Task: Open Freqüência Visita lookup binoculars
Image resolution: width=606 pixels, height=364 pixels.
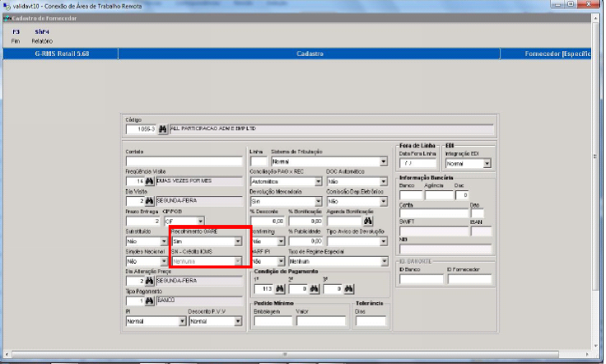Action: [x=150, y=181]
